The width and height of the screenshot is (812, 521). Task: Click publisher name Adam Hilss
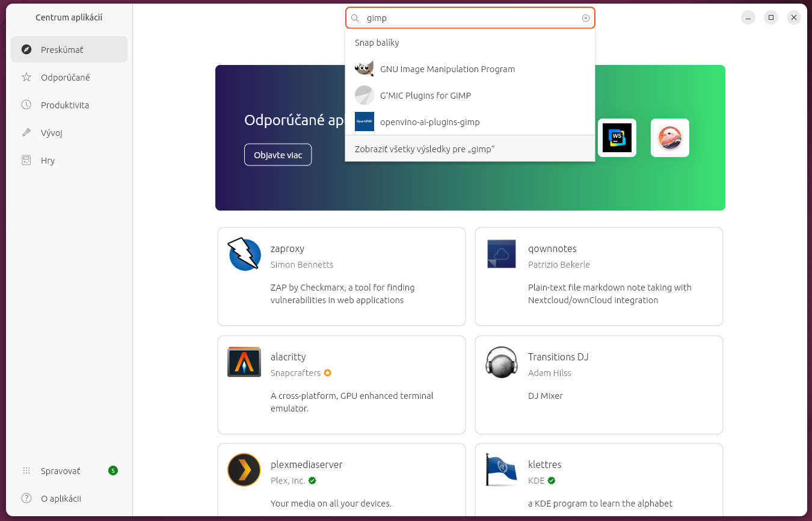[x=550, y=373]
